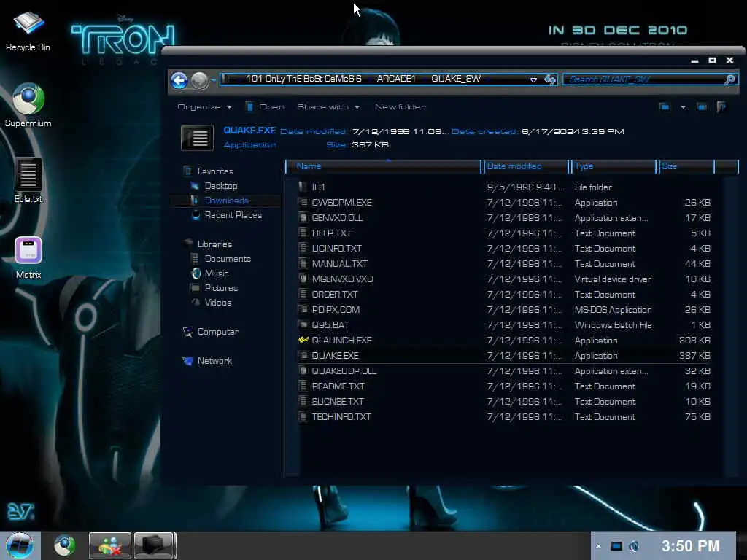The width and height of the screenshot is (747, 560).
Task: Select the QLAUNCH.EXE yellow icon
Action: [x=303, y=340]
